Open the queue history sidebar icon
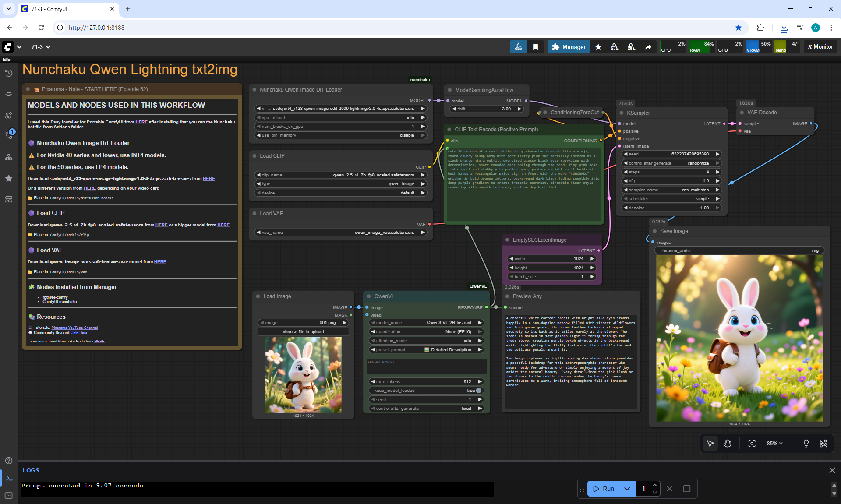This screenshot has width=841, height=504. 8,73
